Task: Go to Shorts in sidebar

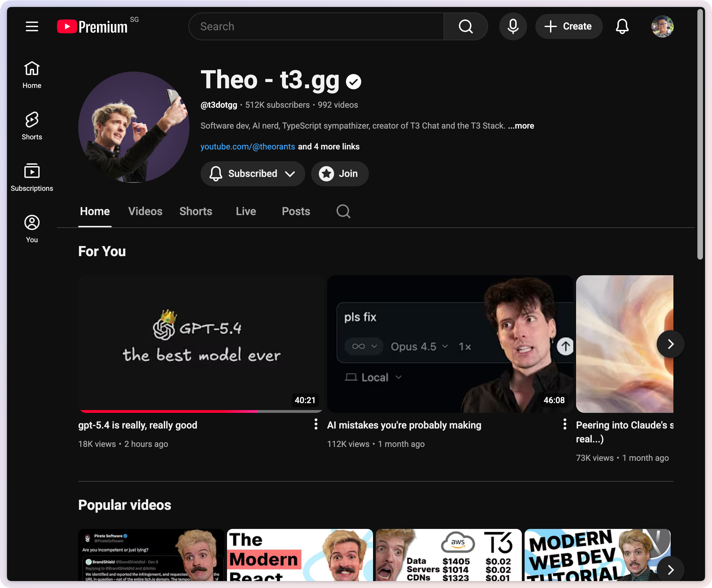Action: pyautogui.click(x=32, y=126)
